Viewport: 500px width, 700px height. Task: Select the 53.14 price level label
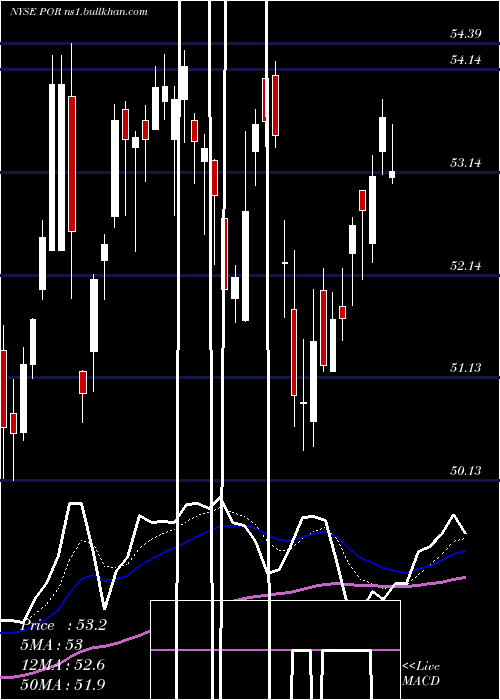[x=466, y=162]
